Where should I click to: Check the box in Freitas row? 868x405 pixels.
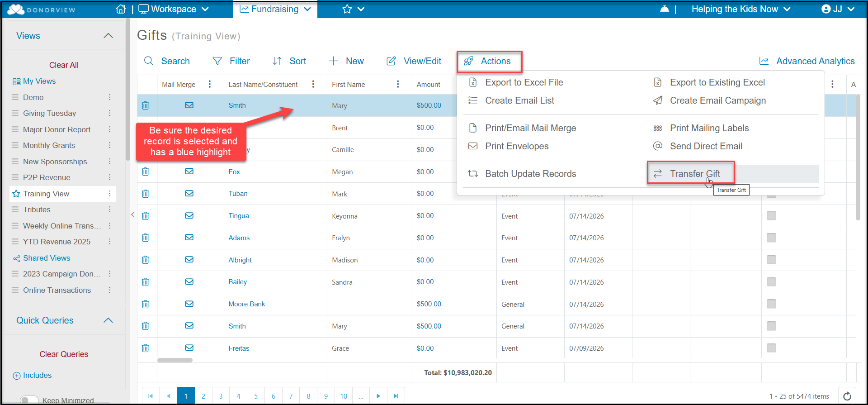[772, 348]
